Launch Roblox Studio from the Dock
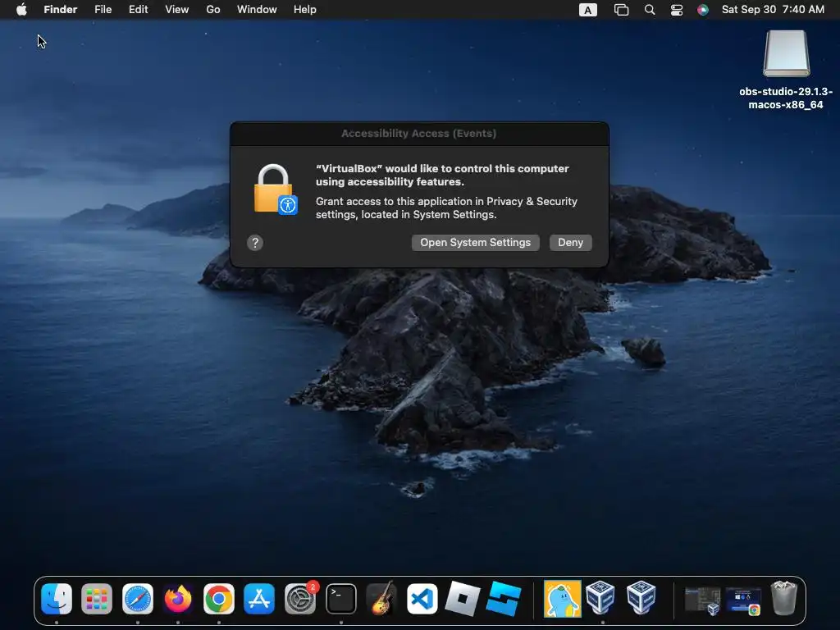Viewport: 840px width, 630px height. tap(504, 598)
